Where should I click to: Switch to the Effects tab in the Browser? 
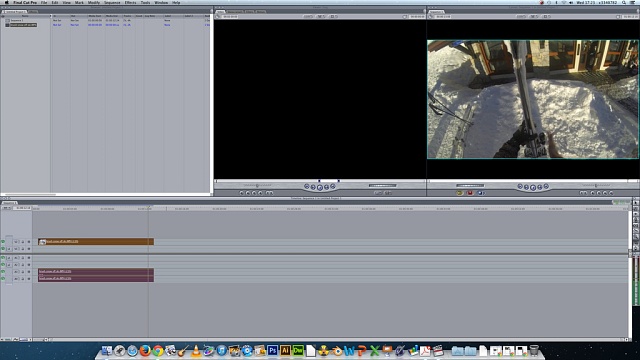coord(33,11)
